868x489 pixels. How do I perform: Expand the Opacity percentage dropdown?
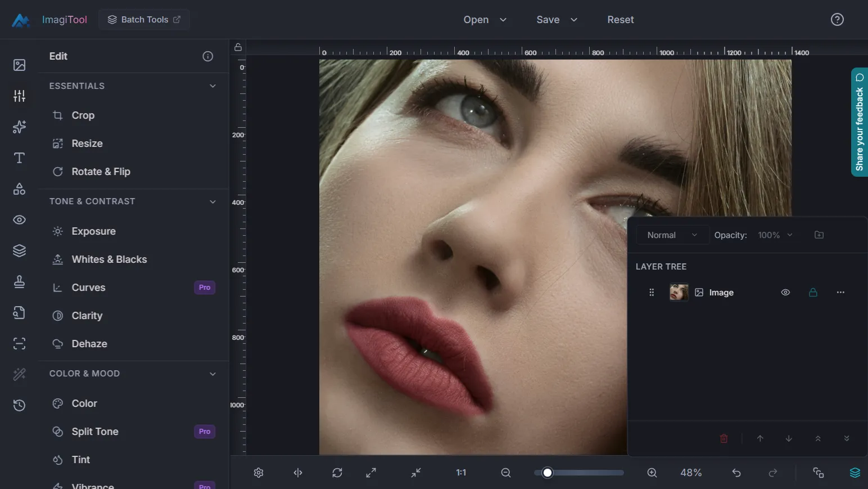coord(775,235)
